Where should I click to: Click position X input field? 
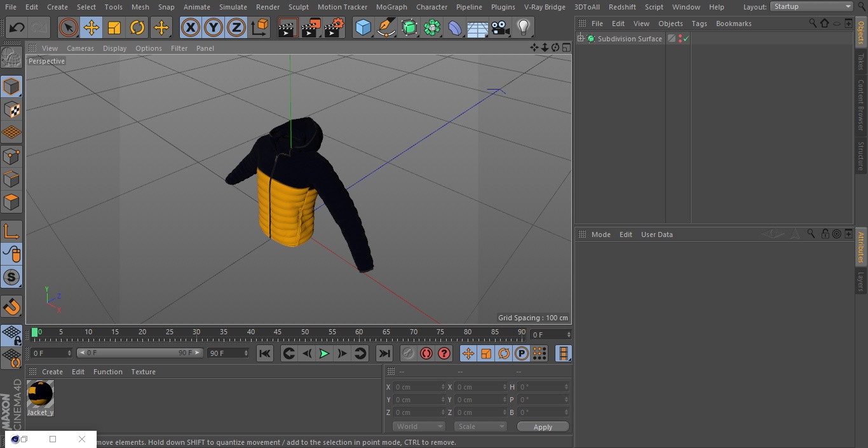point(419,387)
